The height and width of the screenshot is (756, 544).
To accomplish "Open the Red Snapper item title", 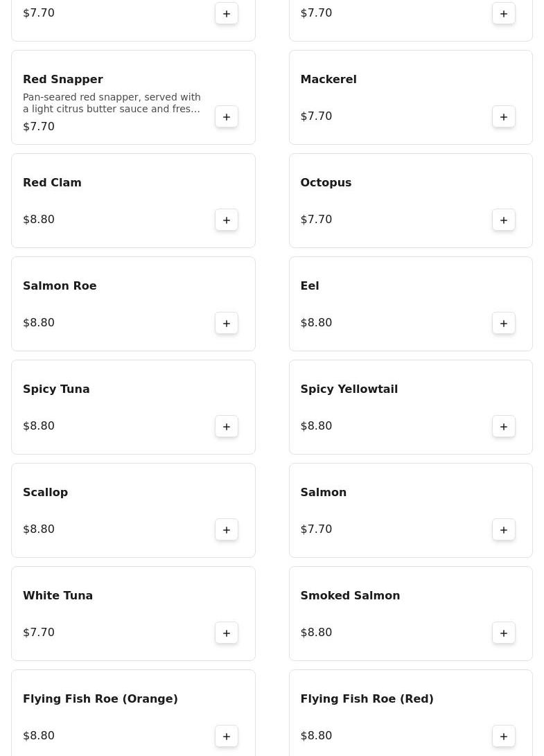I will [x=63, y=80].
